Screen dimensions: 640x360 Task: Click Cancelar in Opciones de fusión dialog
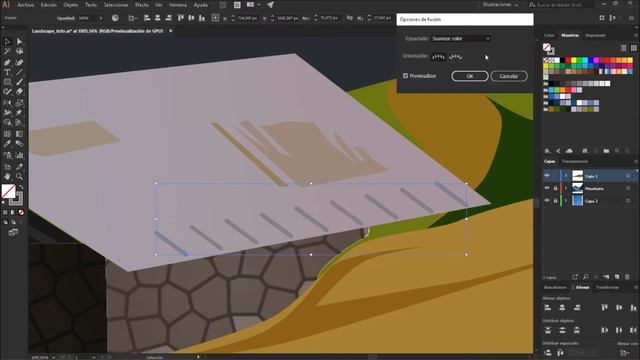509,76
